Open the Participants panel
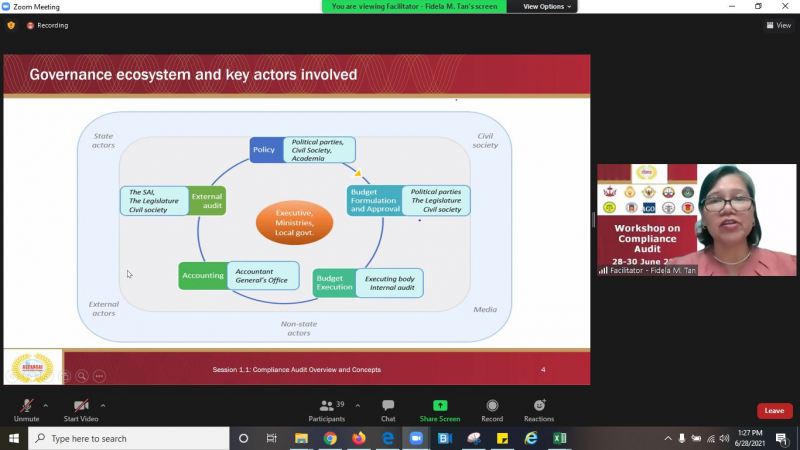The image size is (800, 450). tap(326, 409)
